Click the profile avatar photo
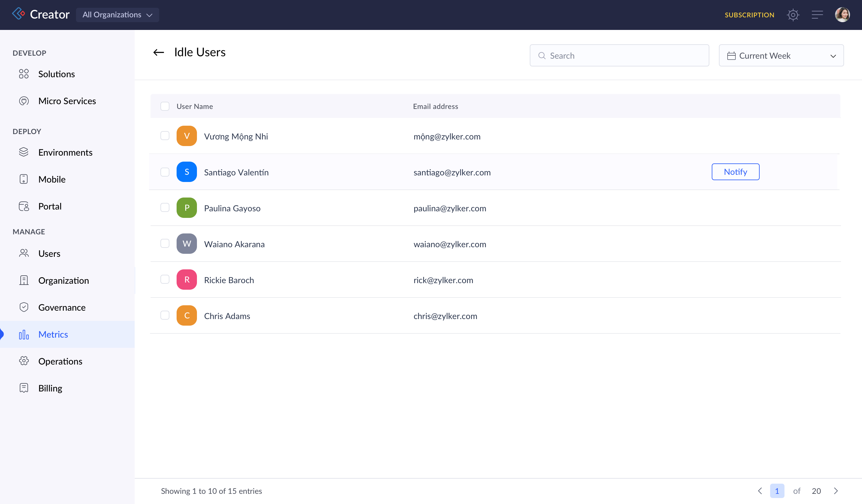The image size is (862, 504). [x=842, y=15]
